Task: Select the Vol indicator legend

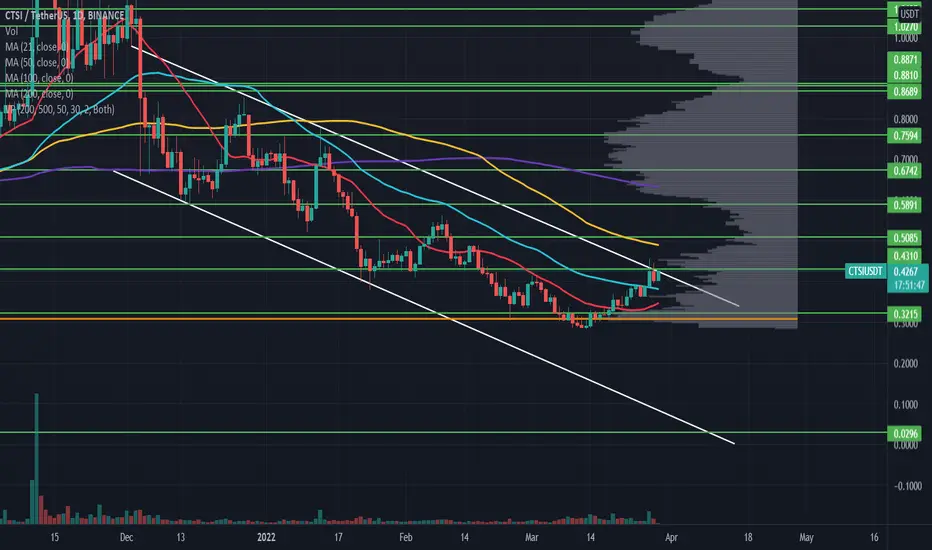Action: pyautogui.click(x=11, y=31)
